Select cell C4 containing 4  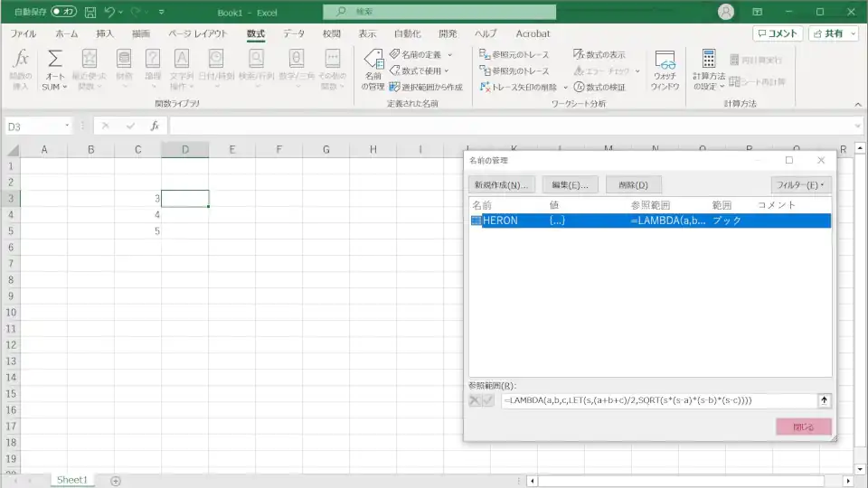click(137, 215)
